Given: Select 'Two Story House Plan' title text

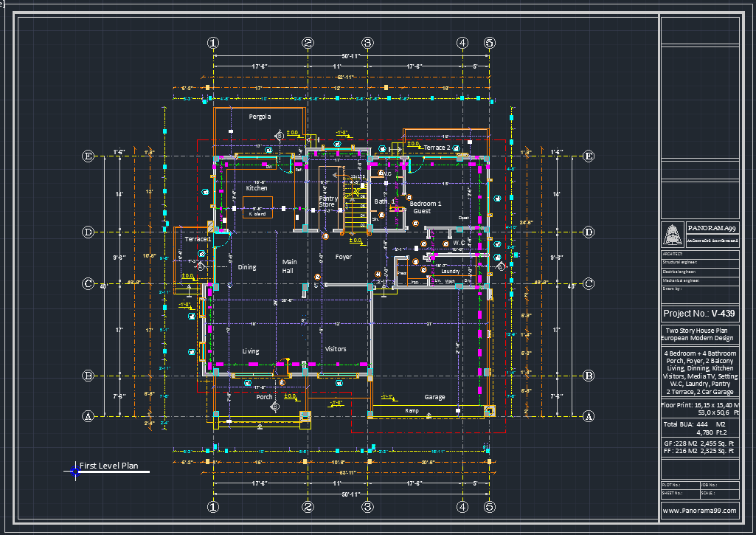Looking at the screenshot, I should point(696,331).
